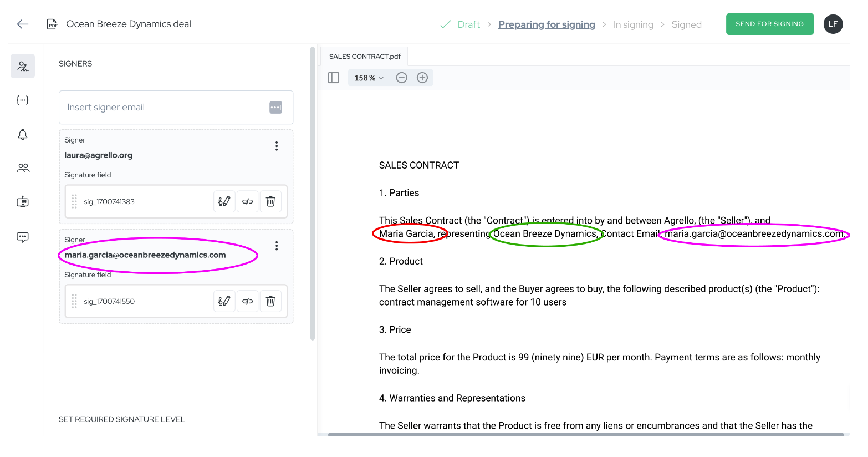
Task: Click the In signing workflow step
Action: click(634, 24)
